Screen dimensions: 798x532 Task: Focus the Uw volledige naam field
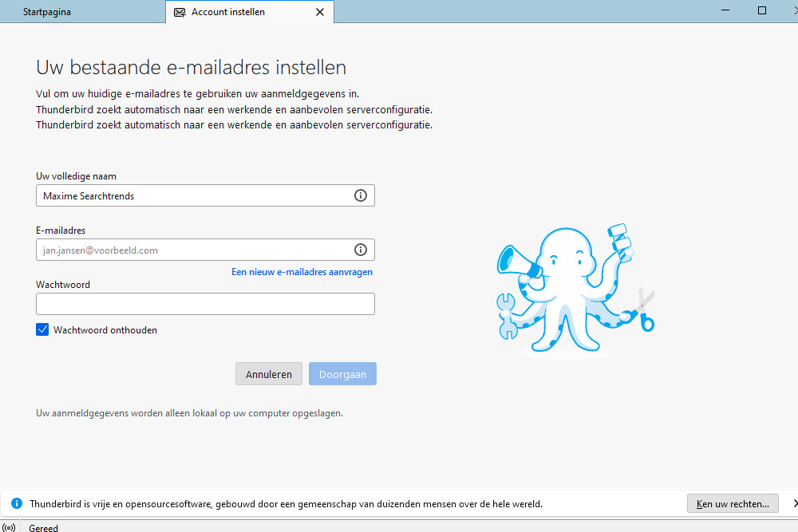(205, 196)
